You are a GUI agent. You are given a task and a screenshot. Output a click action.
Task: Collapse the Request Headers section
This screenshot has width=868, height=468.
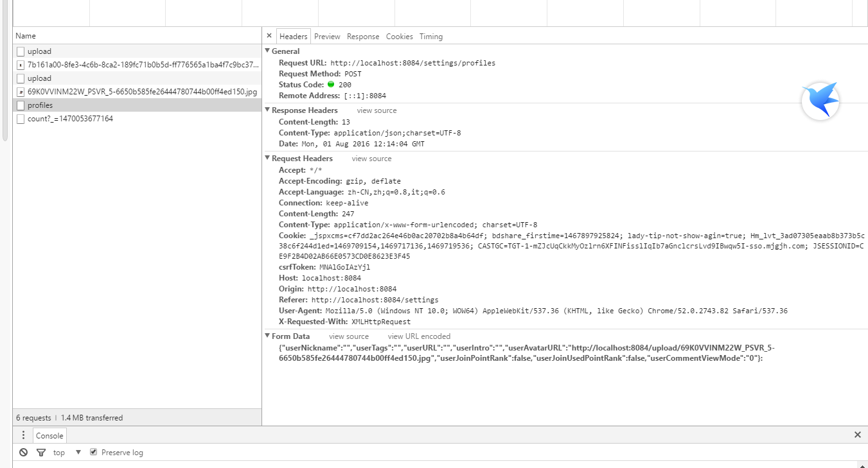(268, 159)
